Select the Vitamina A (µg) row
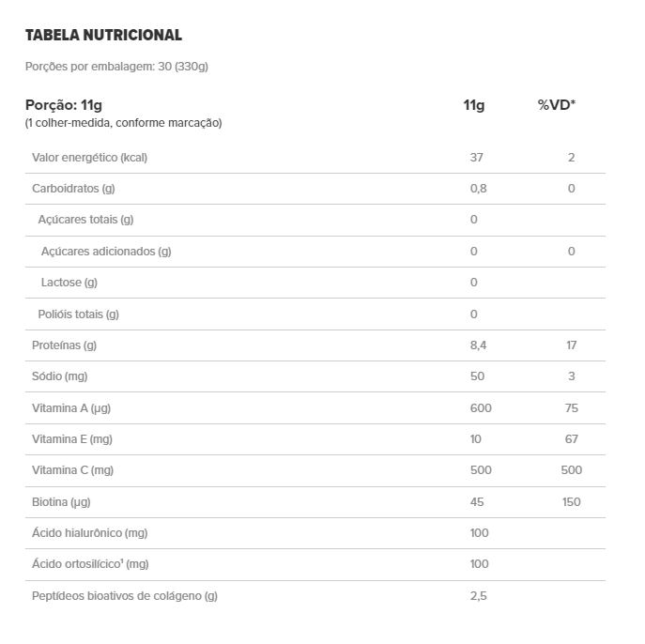The image size is (645, 644). click(x=315, y=408)
